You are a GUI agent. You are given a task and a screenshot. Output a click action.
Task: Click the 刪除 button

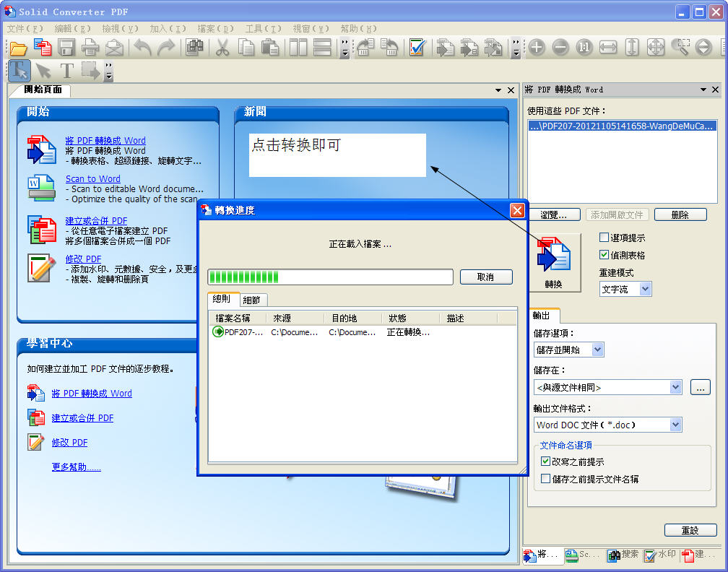(680, 214)
